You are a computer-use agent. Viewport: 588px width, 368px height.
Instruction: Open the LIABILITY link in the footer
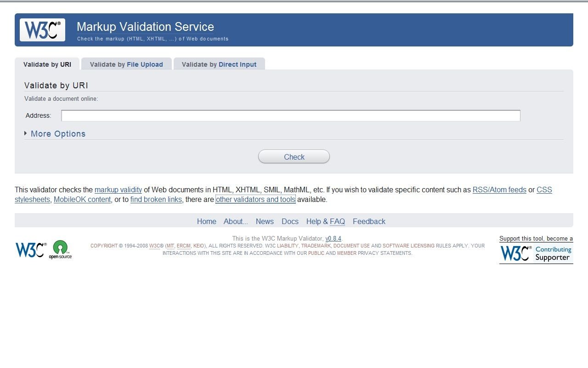288,246
